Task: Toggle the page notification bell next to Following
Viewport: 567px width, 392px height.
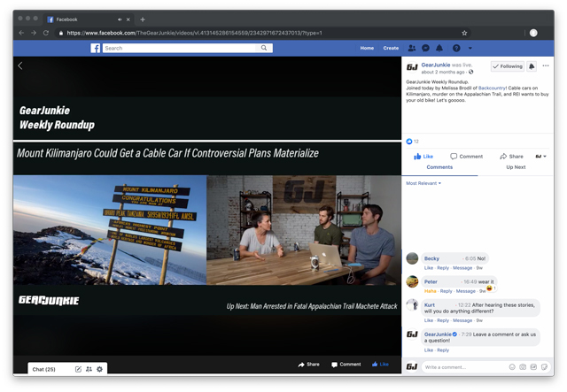Action: click(532, 66)
